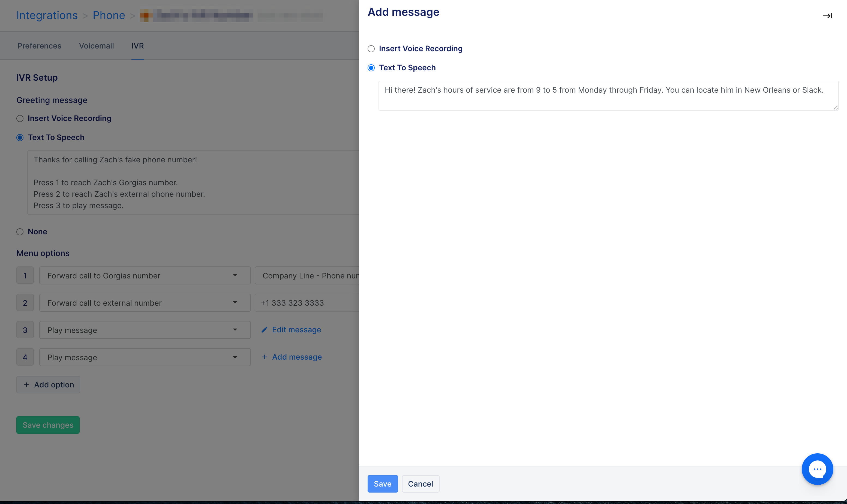
Task: Click menu option number 2 label
Action: click(25, 303)
